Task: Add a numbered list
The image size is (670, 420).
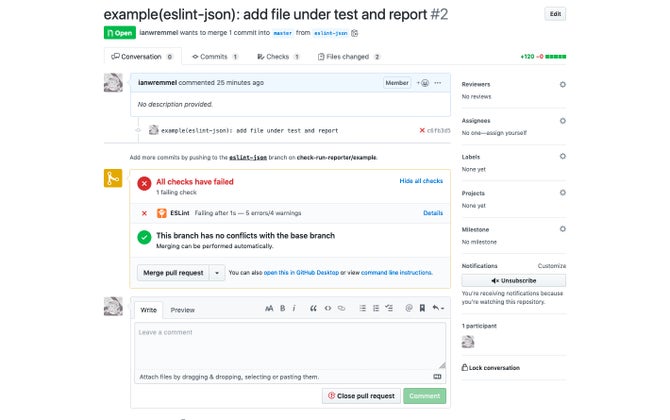Action: click(376, 308)
